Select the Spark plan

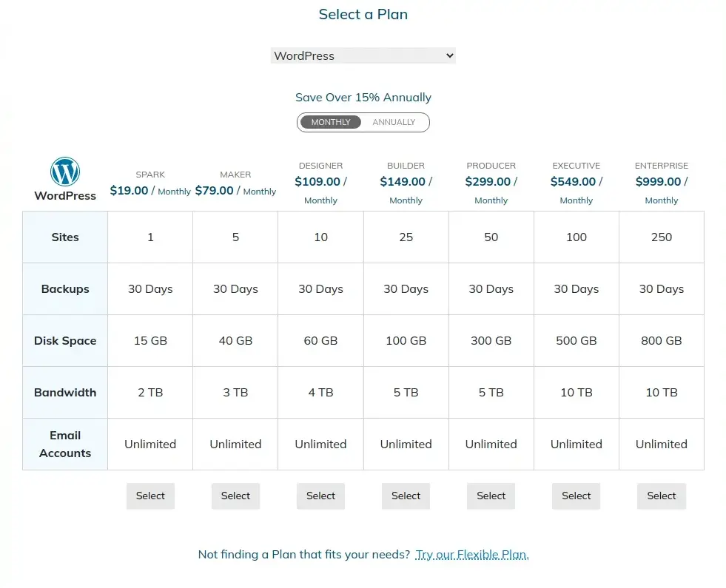pos(150,496)
